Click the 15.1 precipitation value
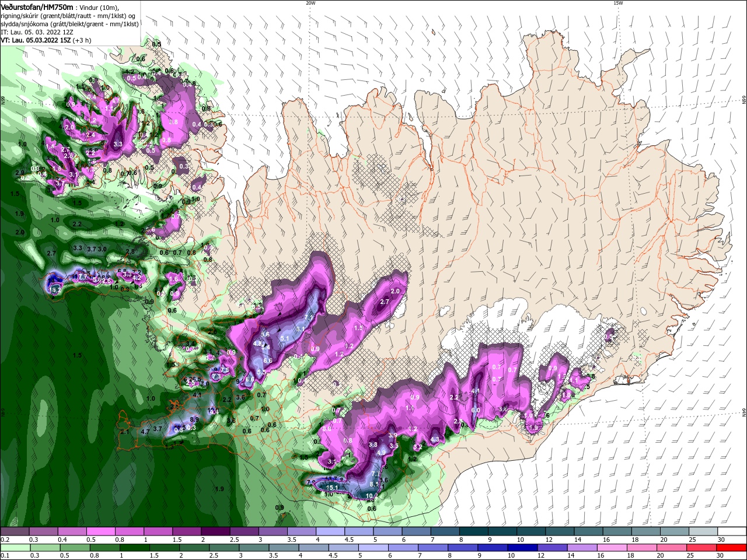The width and height of the screenshot is (747, 560). click(333, 488)
